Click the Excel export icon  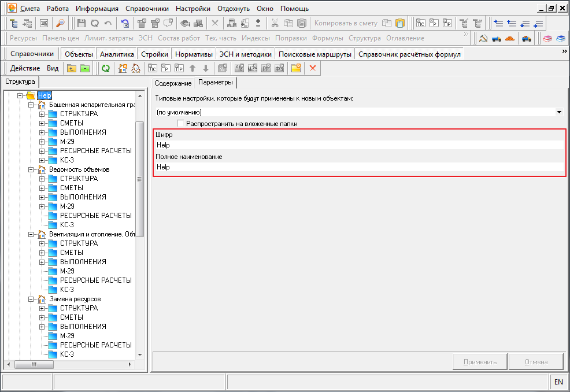[x=44, y=23]
